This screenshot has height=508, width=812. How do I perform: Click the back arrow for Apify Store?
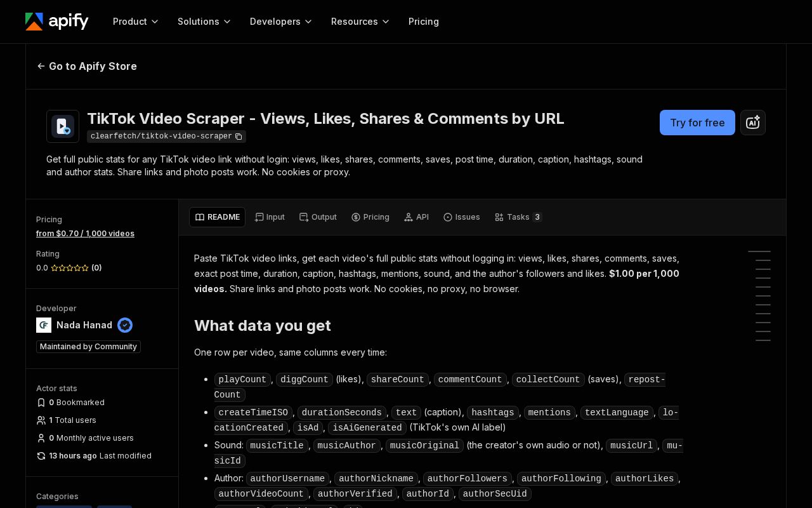click(41, 66)
